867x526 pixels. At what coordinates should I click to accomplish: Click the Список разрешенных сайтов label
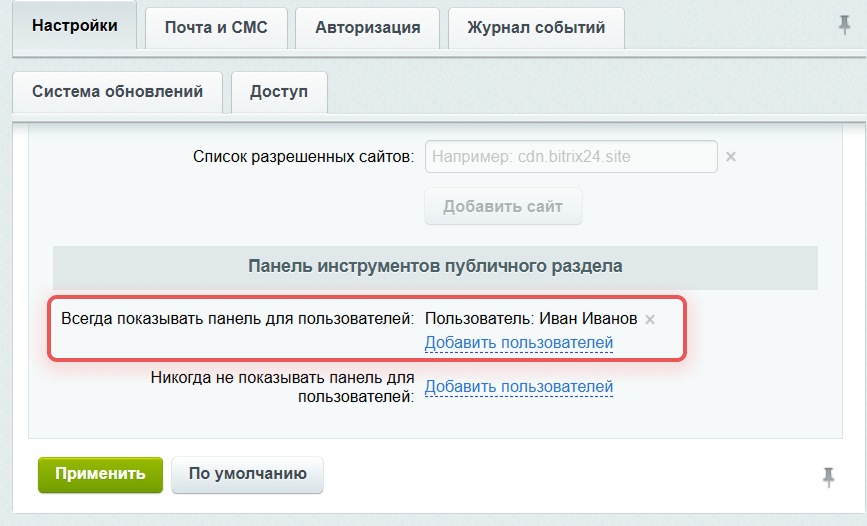pyautogui.click(x=303, y=157)
